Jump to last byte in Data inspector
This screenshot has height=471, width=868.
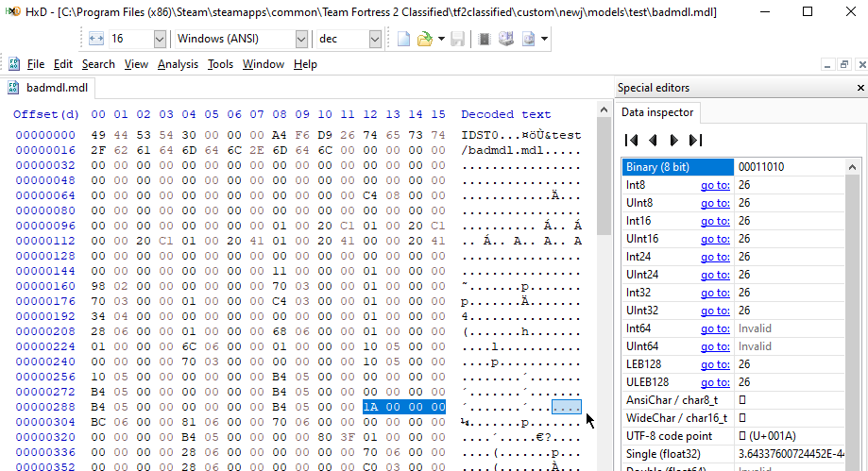click(695, 140)
